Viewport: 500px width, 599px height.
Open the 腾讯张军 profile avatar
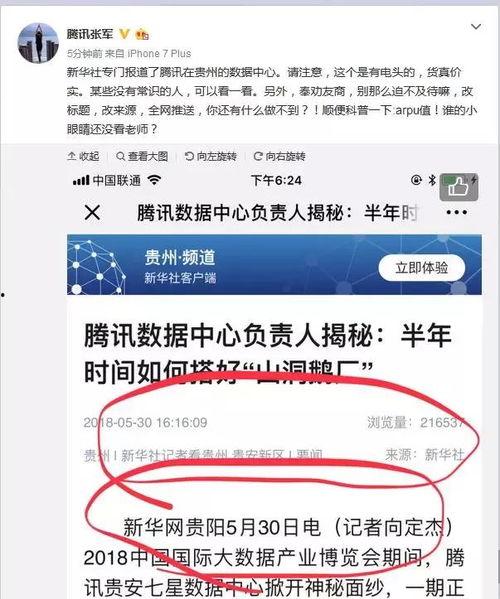38,42
